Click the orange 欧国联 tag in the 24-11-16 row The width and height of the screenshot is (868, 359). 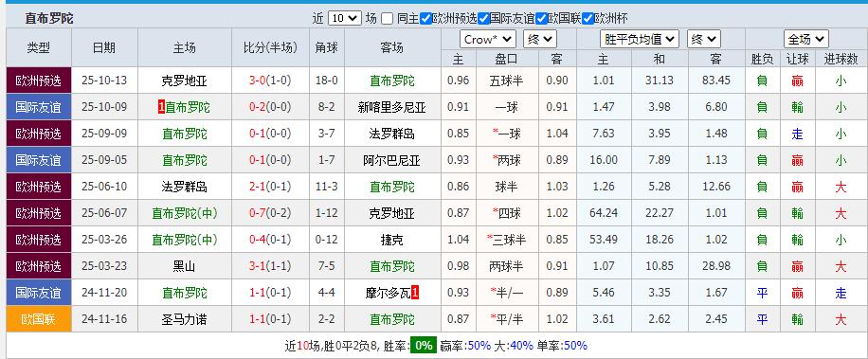click(x=39, y=319)
